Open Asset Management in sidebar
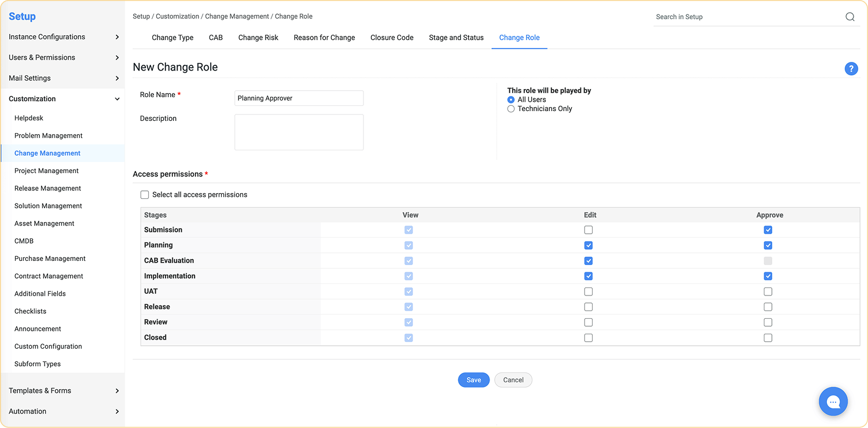 click(45, 224)
